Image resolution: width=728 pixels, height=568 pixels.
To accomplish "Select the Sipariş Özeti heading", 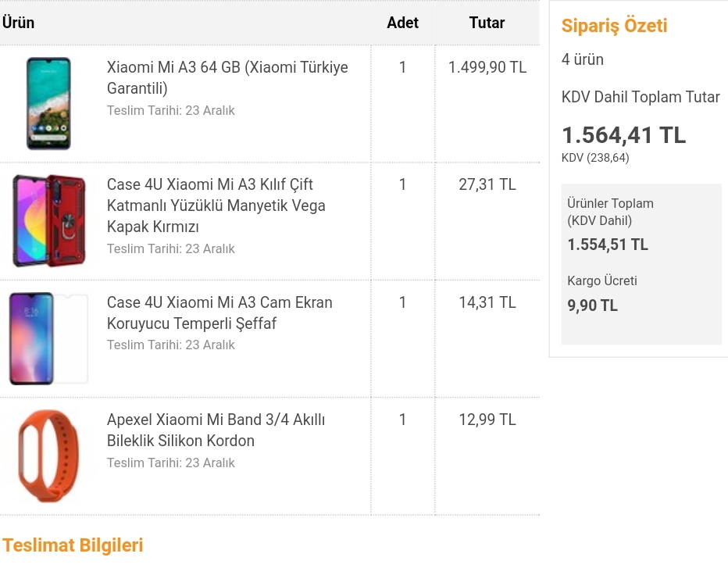I will point(614,26).
